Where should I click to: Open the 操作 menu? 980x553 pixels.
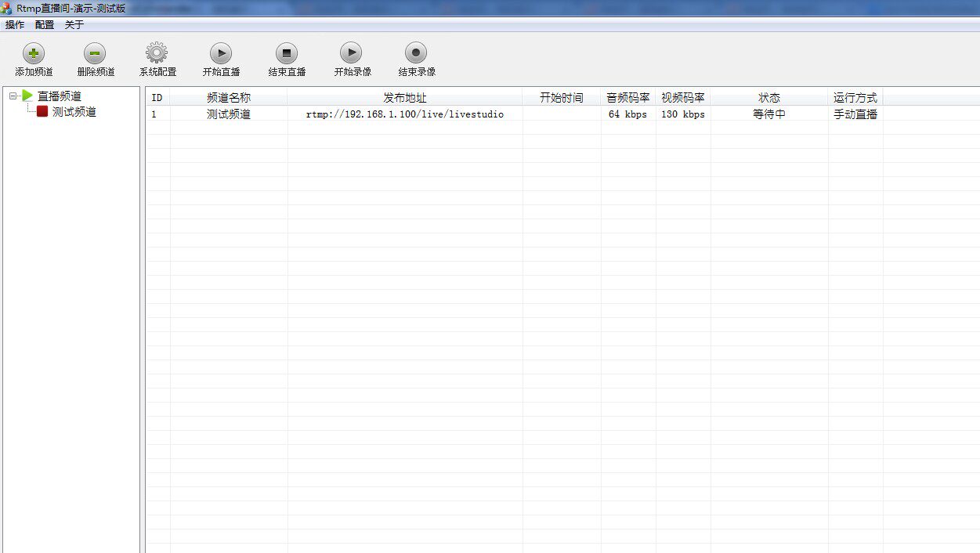tap(15, 25)
